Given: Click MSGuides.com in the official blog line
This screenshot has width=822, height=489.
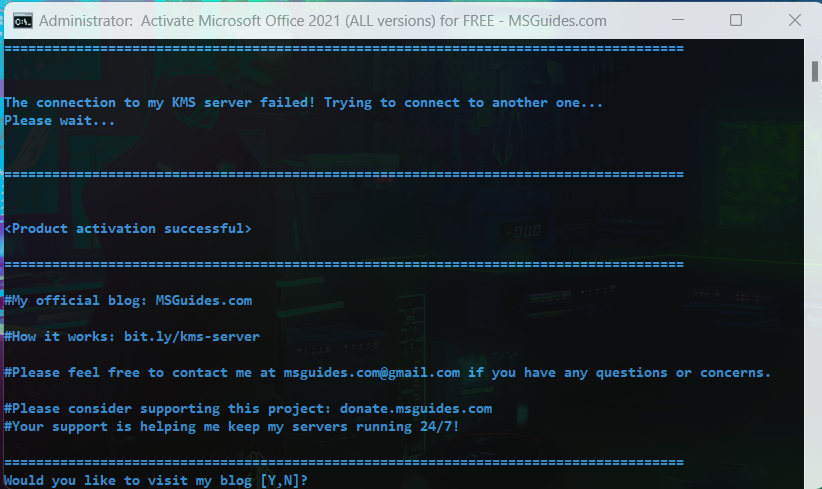Looking at the screenshot, I should pos(204,300).
